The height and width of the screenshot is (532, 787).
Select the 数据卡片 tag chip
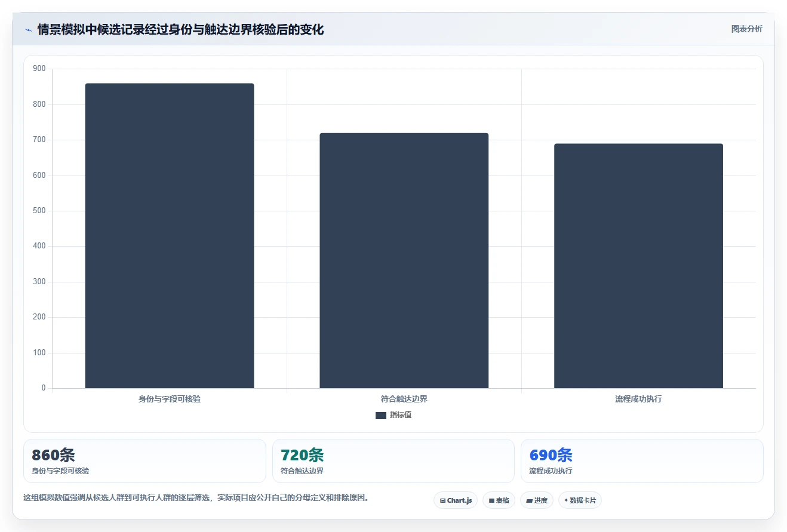pos(580,500)
